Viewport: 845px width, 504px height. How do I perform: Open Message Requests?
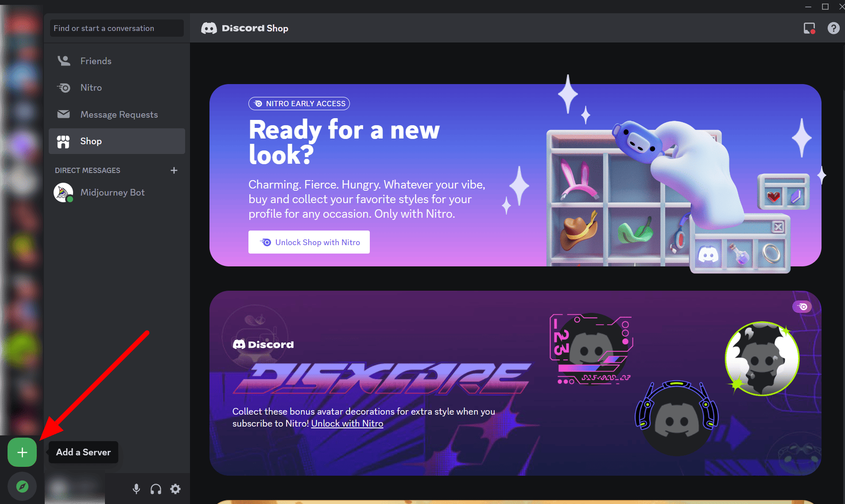117,115
